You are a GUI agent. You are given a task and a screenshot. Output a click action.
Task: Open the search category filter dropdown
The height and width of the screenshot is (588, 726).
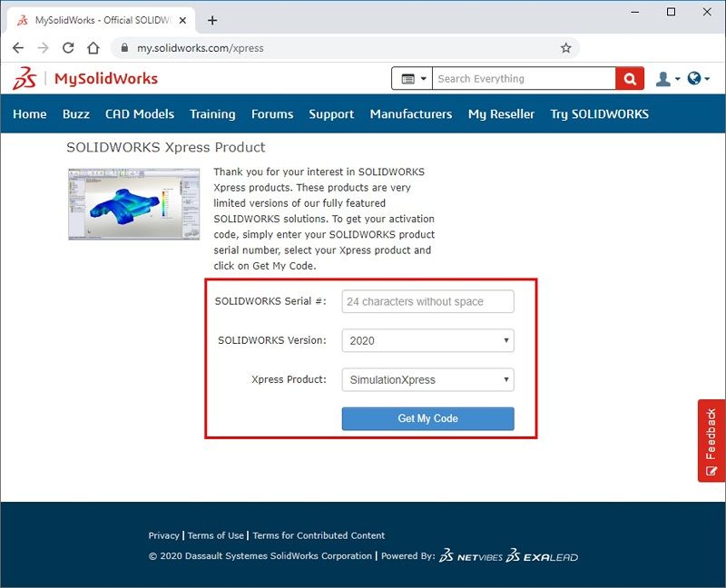click(x=412, y=79)
